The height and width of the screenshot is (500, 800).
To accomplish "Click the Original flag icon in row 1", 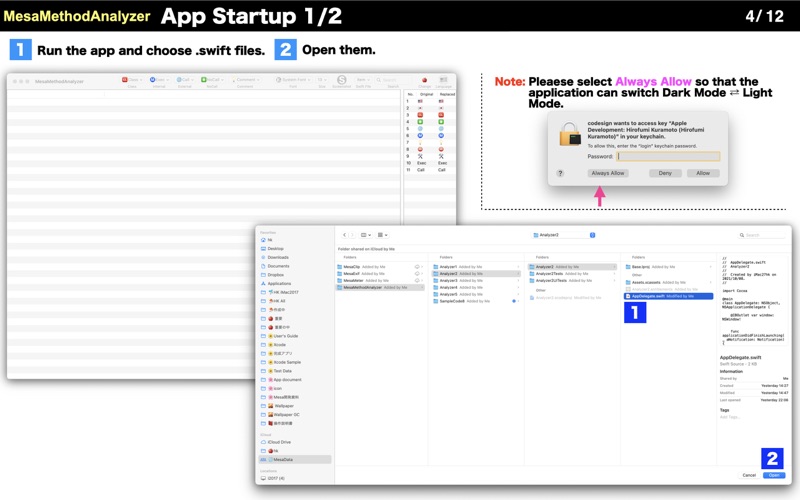I will [x=420, y=101].
